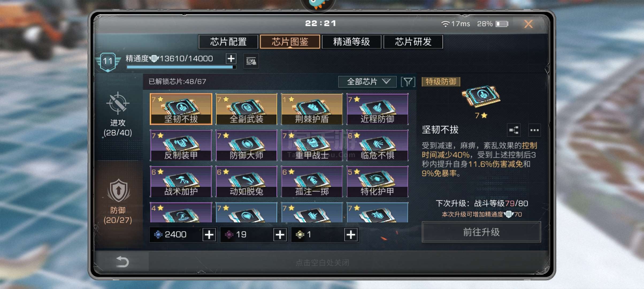Click the 前往升级 button
The image size is (644, 289).
481,232
